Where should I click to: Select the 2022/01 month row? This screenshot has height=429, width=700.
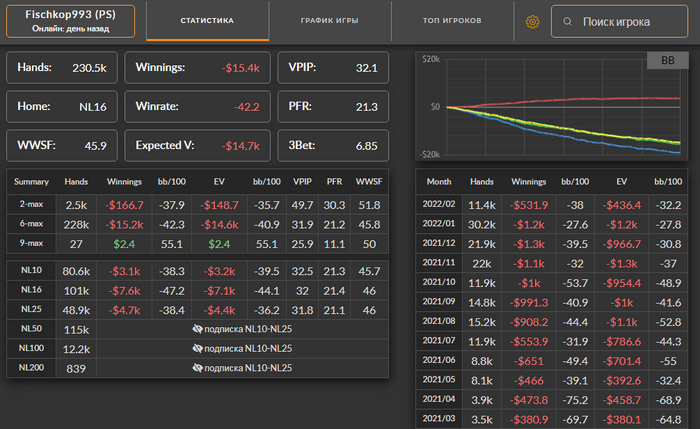[x=552, y=224]
